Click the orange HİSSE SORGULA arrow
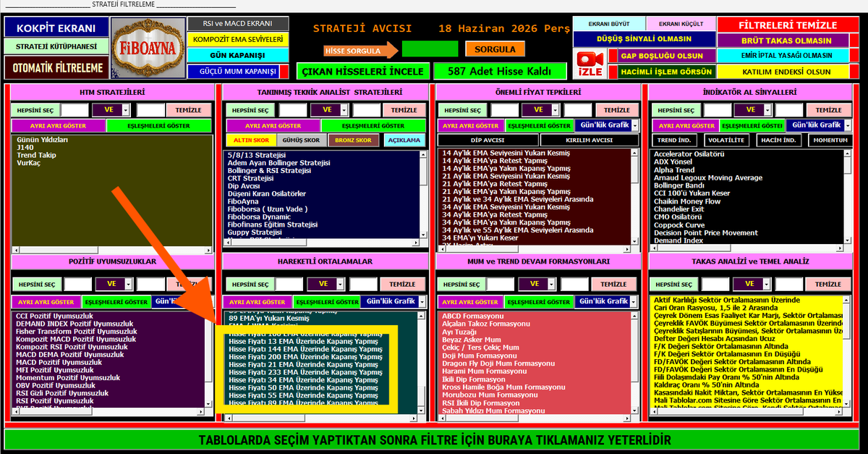 click(361, 49)
